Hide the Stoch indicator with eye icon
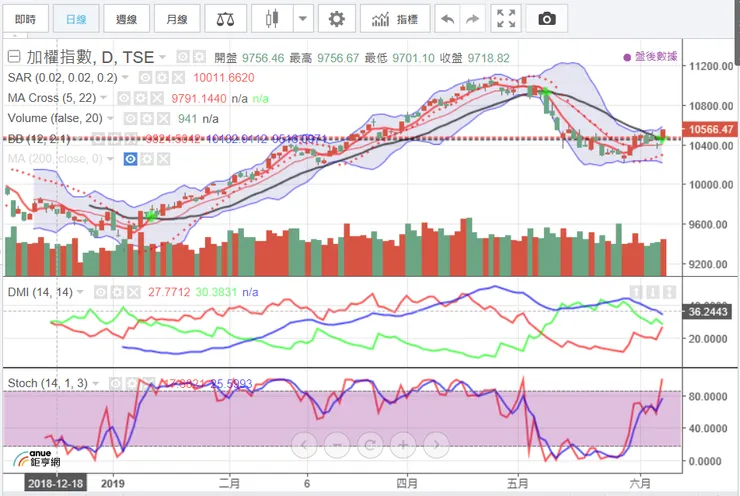Viewport: 740px width, 496px height. point(116,383)
